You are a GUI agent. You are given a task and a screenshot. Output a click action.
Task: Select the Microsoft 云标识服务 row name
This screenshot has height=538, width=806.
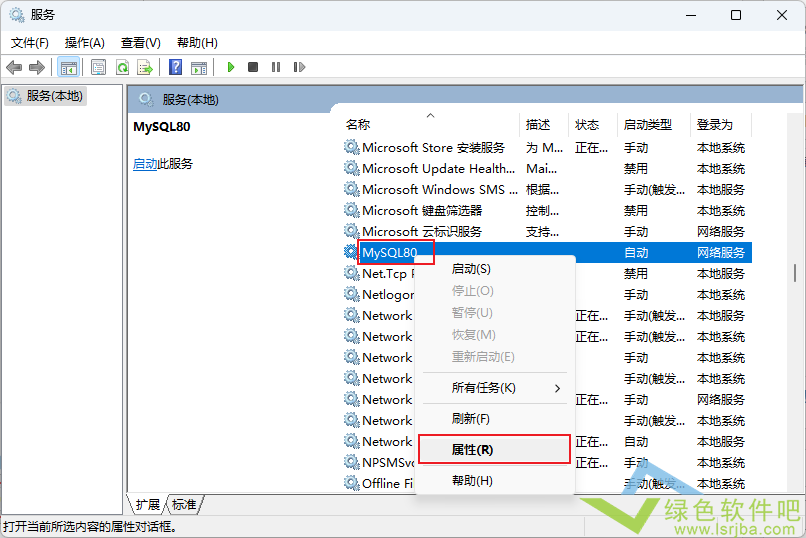point(422,231)
